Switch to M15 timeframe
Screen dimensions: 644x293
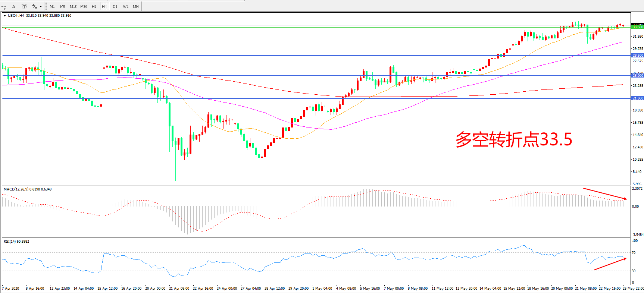click(73, 6)
